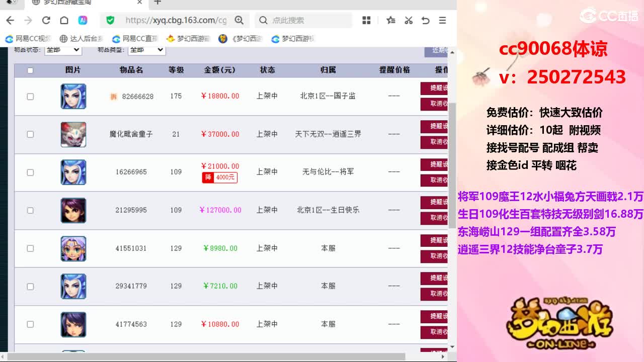Click the 提醒 button for item 41551031
This screenshot has width=644, height=362.
pyautogui.click(x=434, y=240)
